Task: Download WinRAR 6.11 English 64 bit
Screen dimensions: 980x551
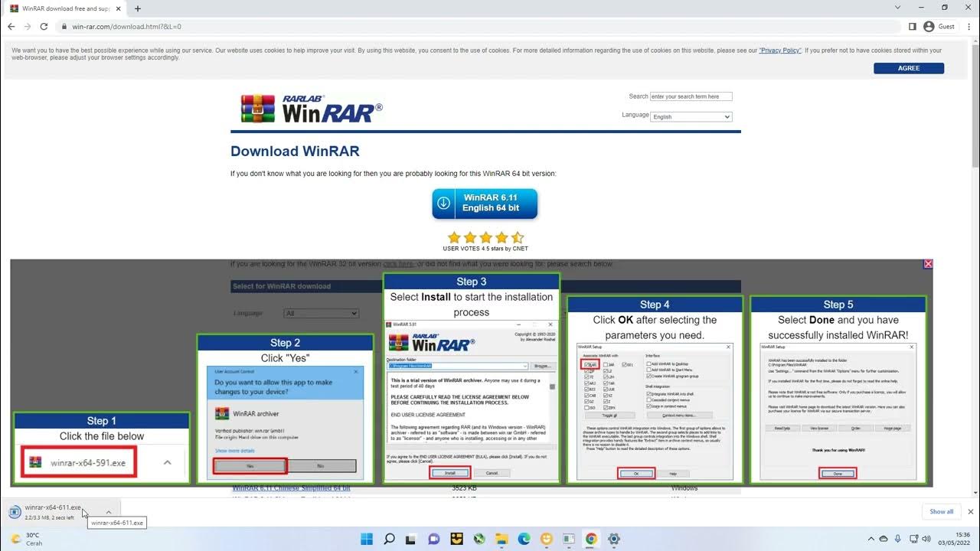Action: tap(485, 204)
